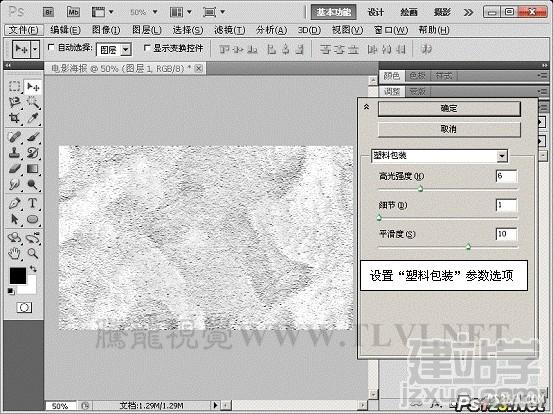
Task: Select the Clone Stamp tool
Action: point(14,153)
